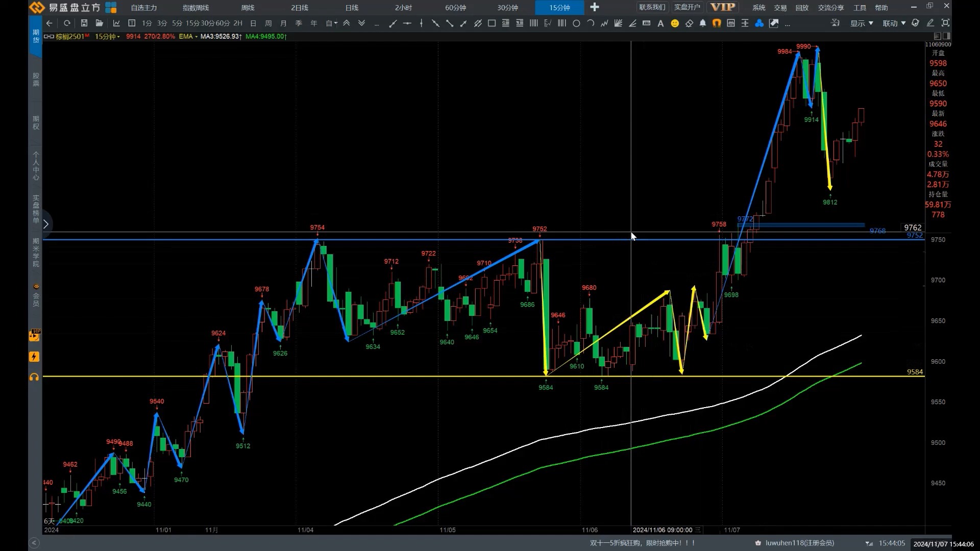Click the rectangle drawing tool
980x551 pixels.
pos(492,23)
